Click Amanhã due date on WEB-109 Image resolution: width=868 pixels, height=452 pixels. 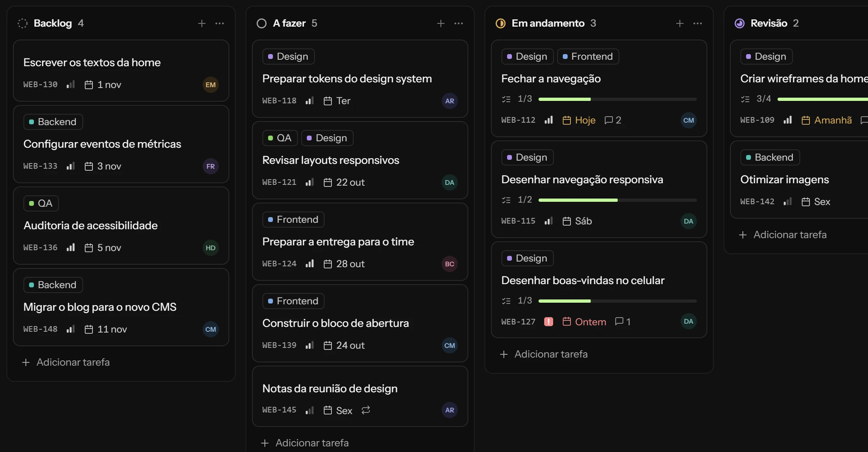(x=826, y=120)
